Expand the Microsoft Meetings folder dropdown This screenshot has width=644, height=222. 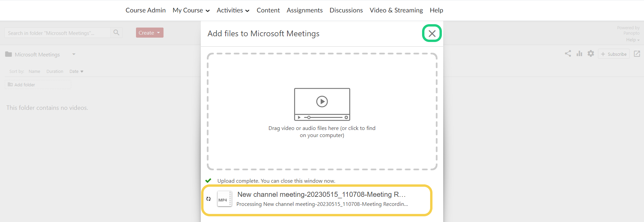tap(74, 54)
